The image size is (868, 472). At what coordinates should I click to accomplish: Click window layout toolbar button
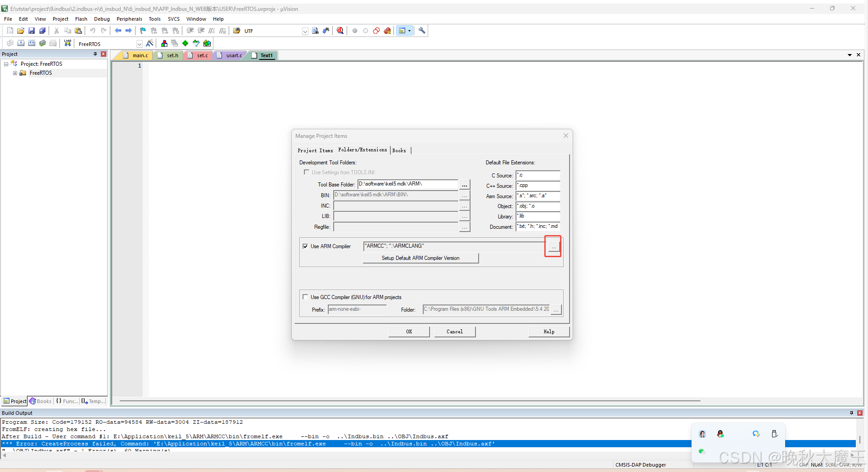click(402, 31)
